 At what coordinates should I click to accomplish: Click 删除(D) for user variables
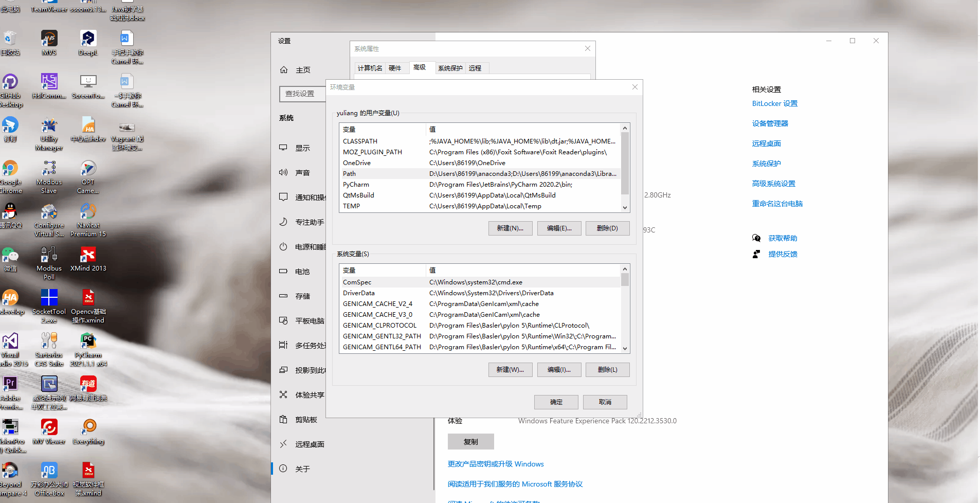click(x=607, y=228)
